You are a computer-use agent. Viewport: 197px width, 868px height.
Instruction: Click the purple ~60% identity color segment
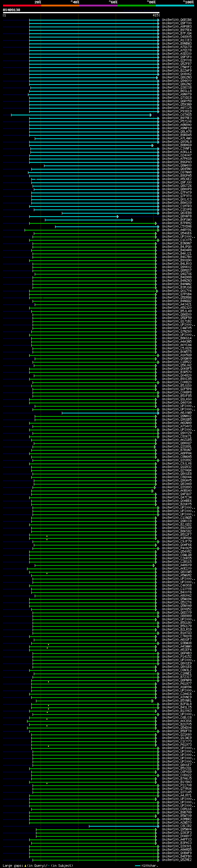tap(98, 6)
